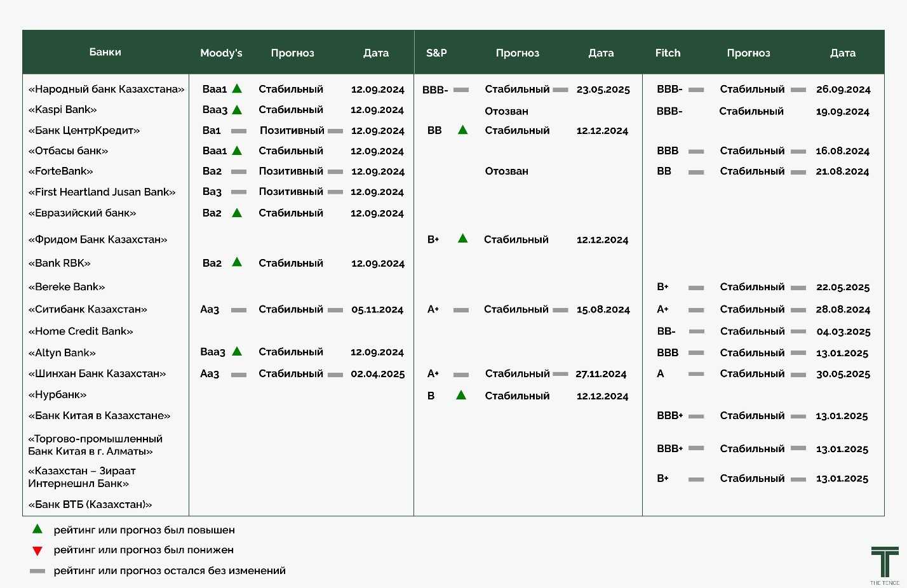Click green up triangle in legend
907x588 pixels.
coord(37,529)
